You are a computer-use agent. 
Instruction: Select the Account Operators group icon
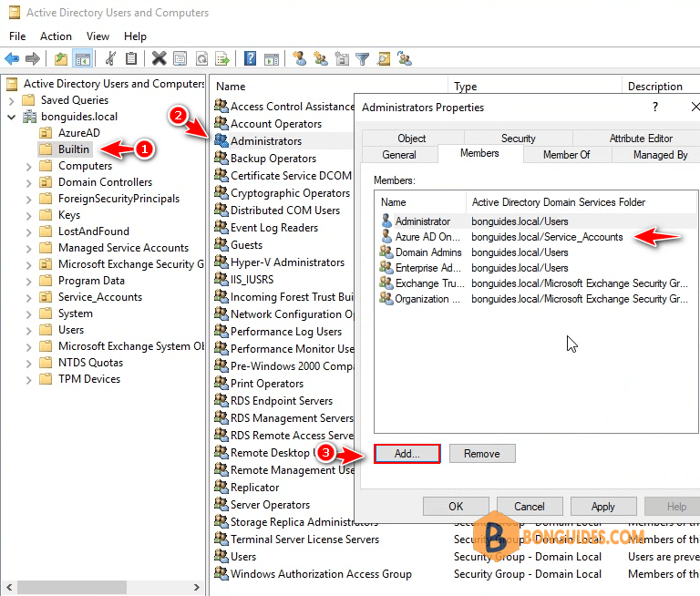click(x=221, y=123)
